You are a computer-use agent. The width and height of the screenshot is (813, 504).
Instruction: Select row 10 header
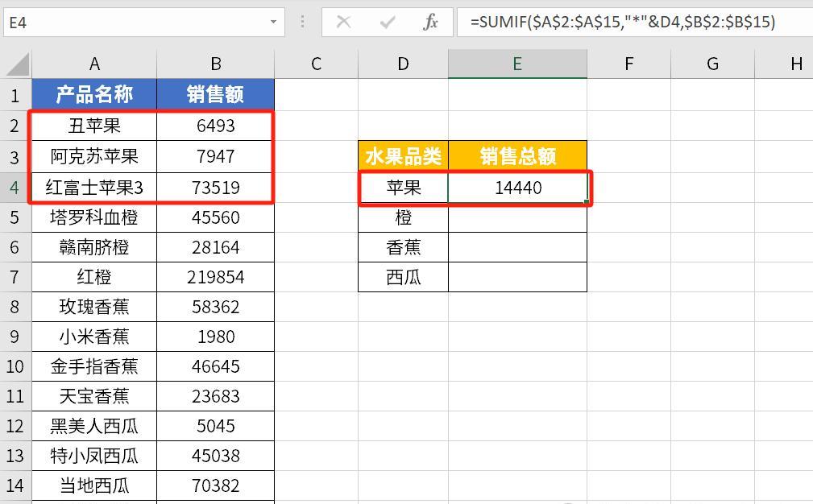(x=15, y=367)
